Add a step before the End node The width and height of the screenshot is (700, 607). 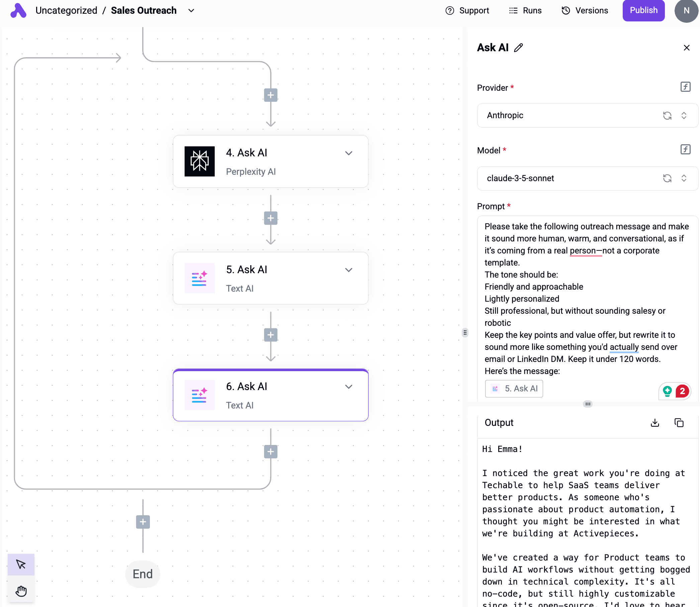coord(143,522)
